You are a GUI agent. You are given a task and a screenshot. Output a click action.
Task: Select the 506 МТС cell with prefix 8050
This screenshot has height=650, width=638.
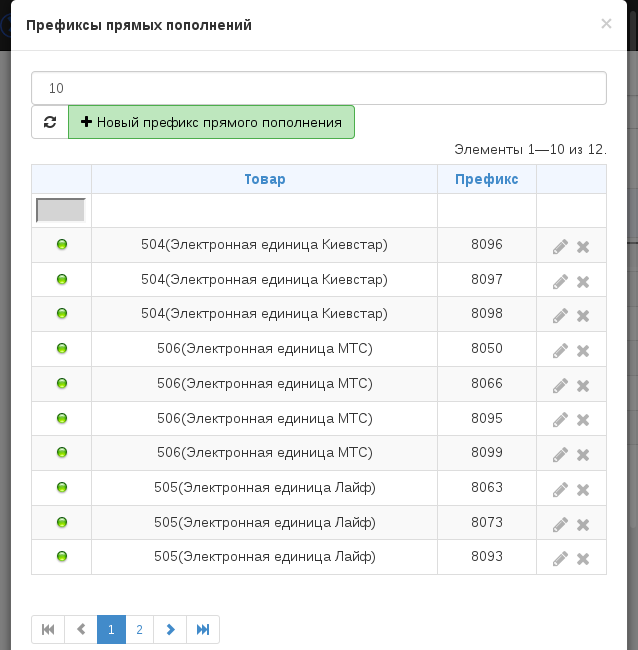click(264, 349)
